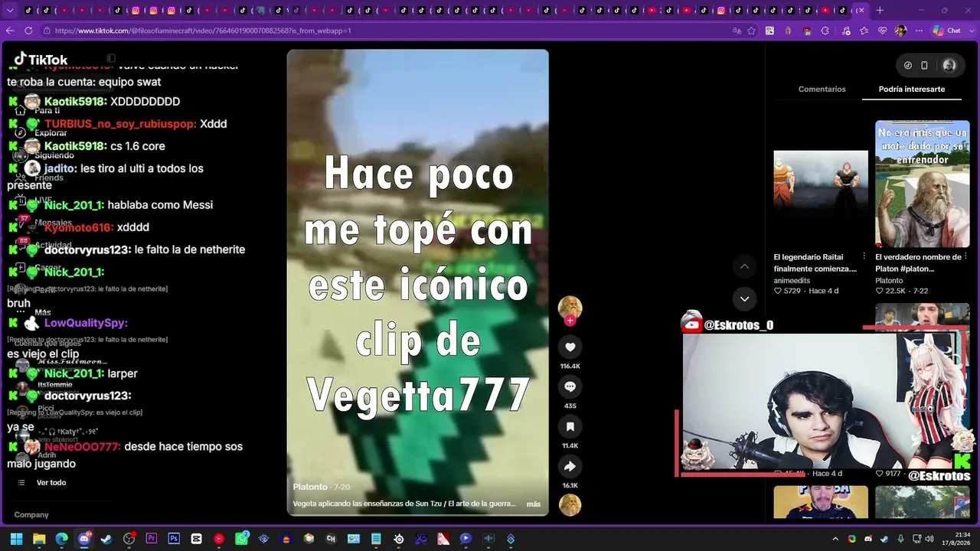Open the Windows Start menu
This screenshot has width=980, height=551.
click(x=16, y=539)
